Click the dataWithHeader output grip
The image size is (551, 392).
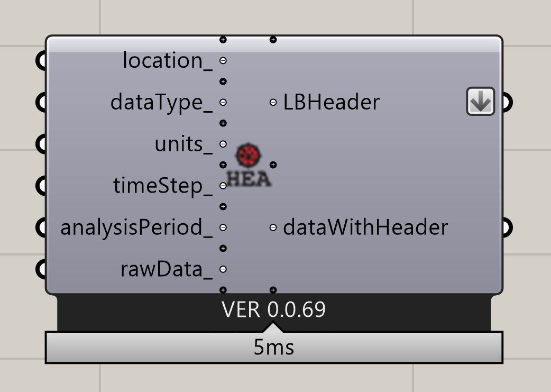(x=508, y=227)
